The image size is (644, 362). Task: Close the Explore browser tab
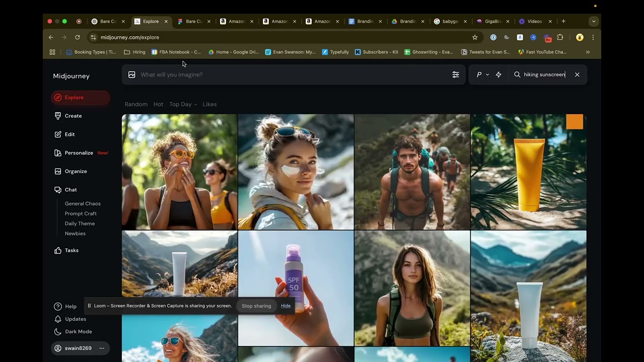[x=166, y=21]
